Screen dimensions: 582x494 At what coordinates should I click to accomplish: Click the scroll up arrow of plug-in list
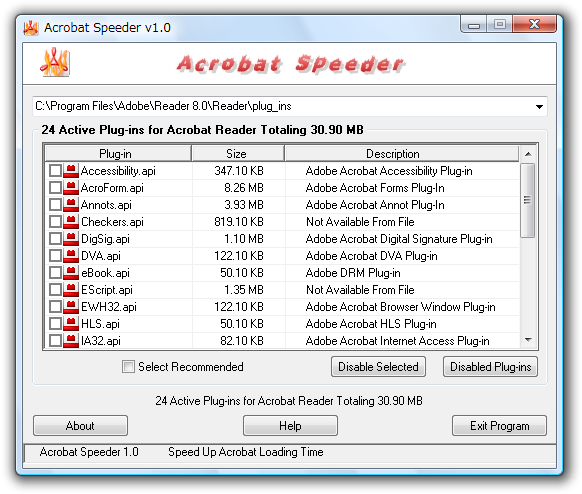pyautogui.click(x=528, y=154)
